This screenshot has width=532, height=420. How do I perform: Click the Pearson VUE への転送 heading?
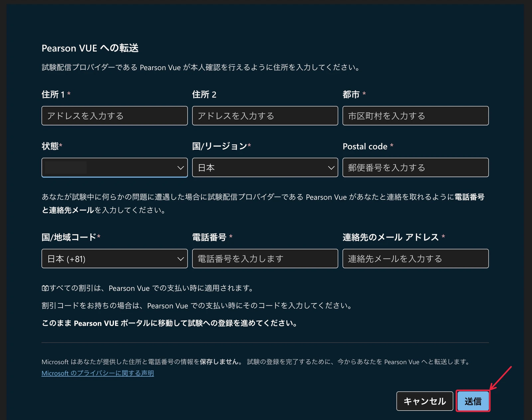(90, 48)
